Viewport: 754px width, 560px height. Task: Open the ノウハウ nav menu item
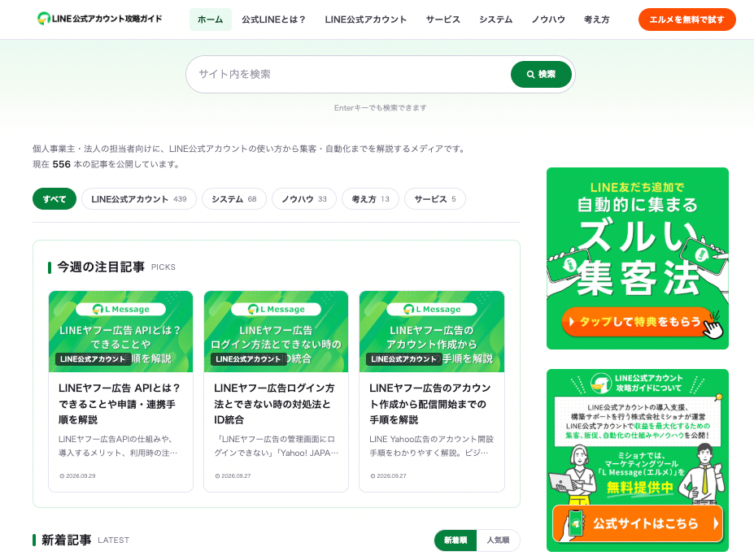(547, 20)
